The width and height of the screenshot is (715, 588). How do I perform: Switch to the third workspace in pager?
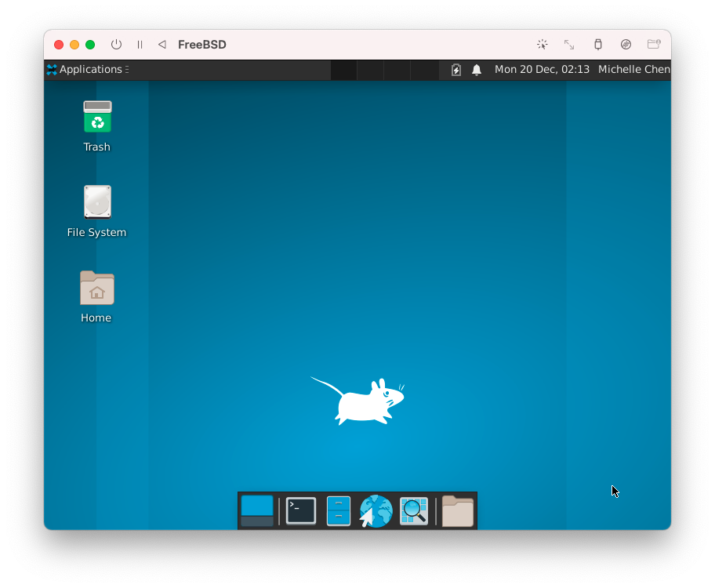coord(397,70)
